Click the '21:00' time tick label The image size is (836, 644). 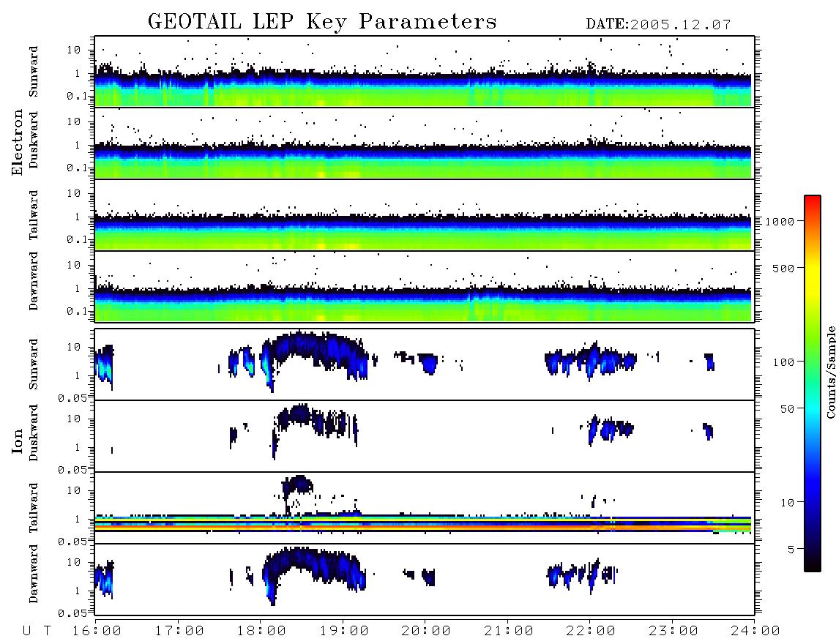509,632
